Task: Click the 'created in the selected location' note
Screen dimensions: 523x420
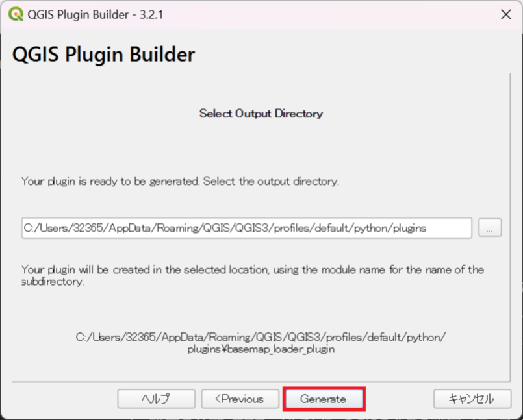Action: (x=253, y=275)
